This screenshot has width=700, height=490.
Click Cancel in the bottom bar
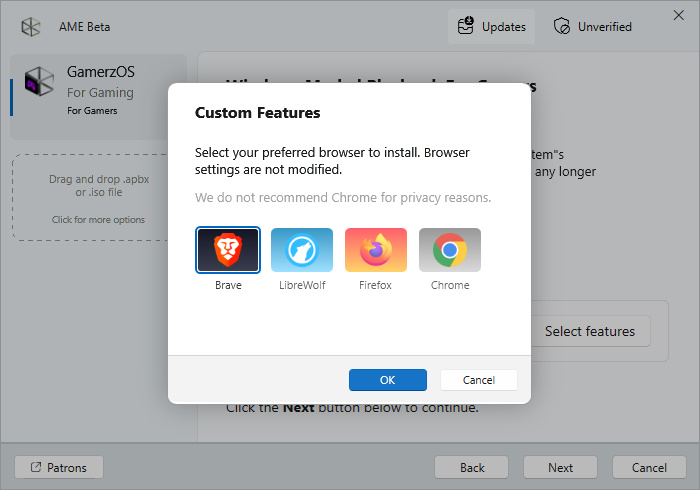pyautogui.click(x=649, y=467)
